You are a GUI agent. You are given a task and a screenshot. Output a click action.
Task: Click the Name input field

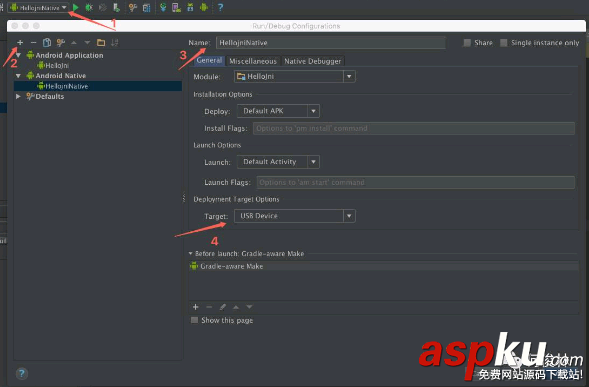coord(331,42)
